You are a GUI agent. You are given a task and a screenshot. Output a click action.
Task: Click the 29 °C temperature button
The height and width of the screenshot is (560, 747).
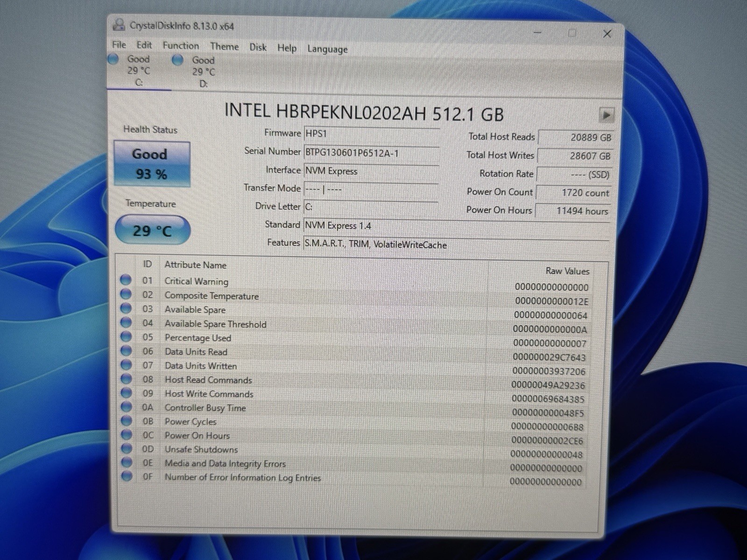pos(152,230)
